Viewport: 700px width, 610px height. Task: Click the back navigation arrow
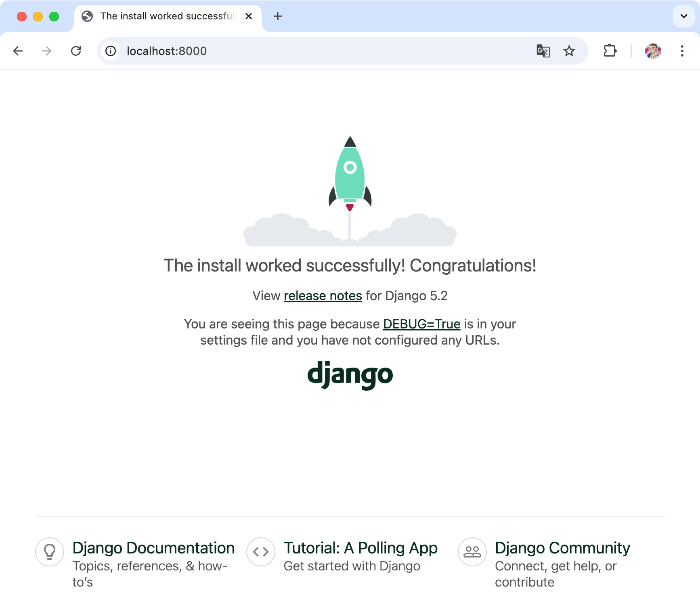[18, 51]
